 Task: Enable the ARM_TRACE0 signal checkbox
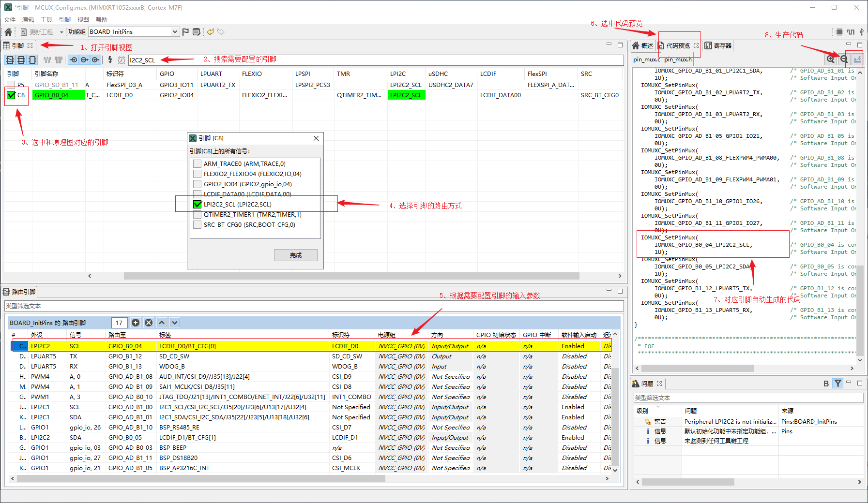click(198, 163)
